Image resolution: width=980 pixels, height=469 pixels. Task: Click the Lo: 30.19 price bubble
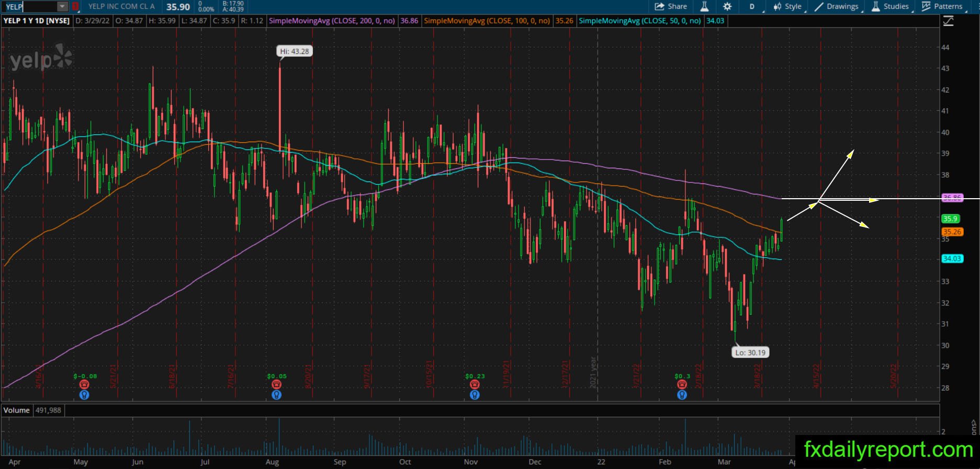tap(750, 352)
